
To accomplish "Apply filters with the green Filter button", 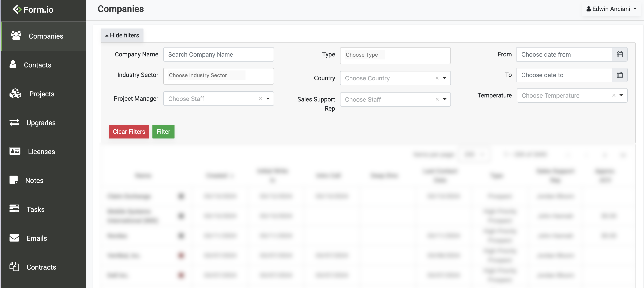I will 163,131.
